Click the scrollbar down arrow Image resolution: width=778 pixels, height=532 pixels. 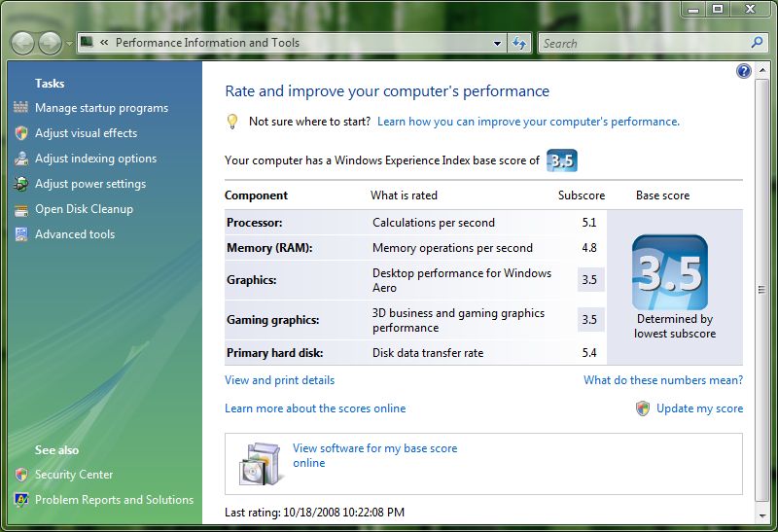tap(761, 516)
